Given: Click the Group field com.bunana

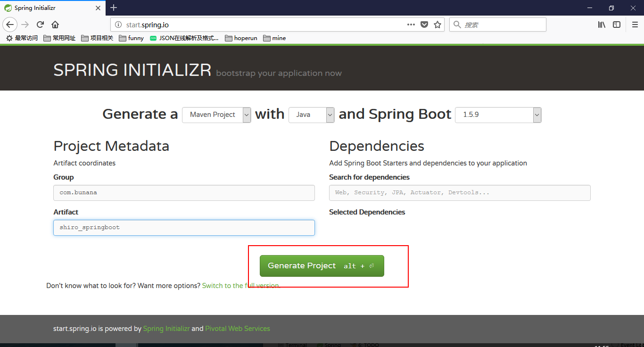Looking at the screenshot, I should (x=184, y=193).
